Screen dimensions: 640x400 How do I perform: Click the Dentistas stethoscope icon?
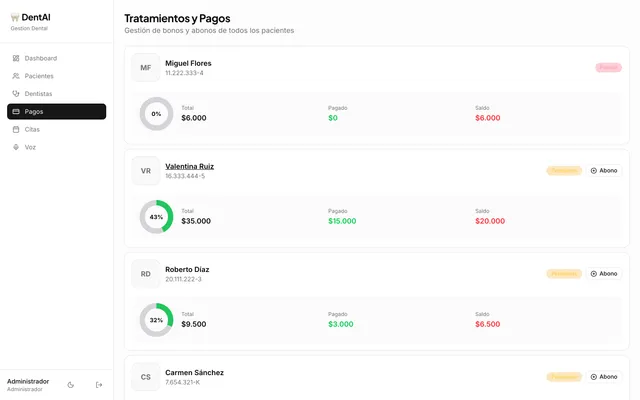coord(16,93)
